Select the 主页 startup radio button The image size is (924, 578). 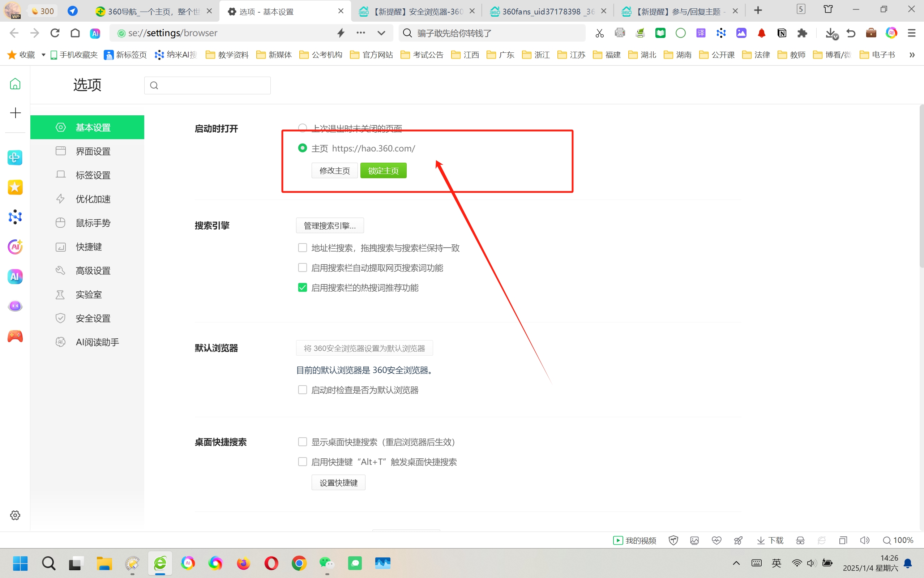click(x=302, y=148)
